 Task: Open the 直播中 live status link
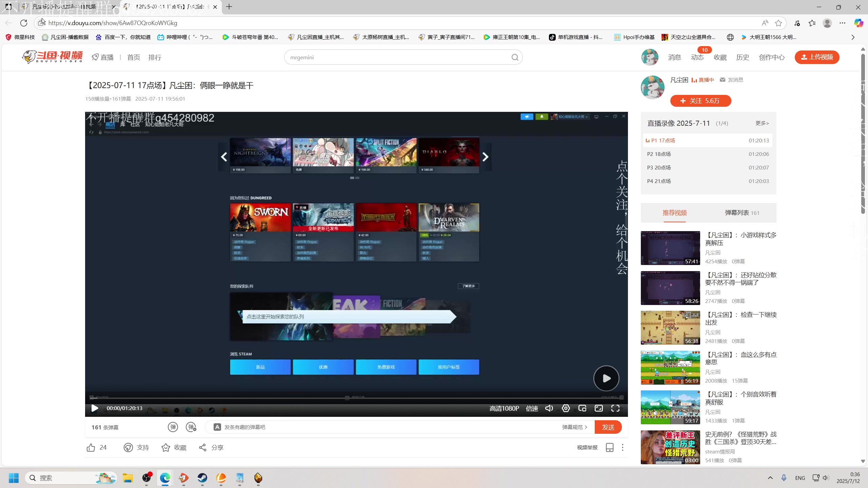click(703, 80)
